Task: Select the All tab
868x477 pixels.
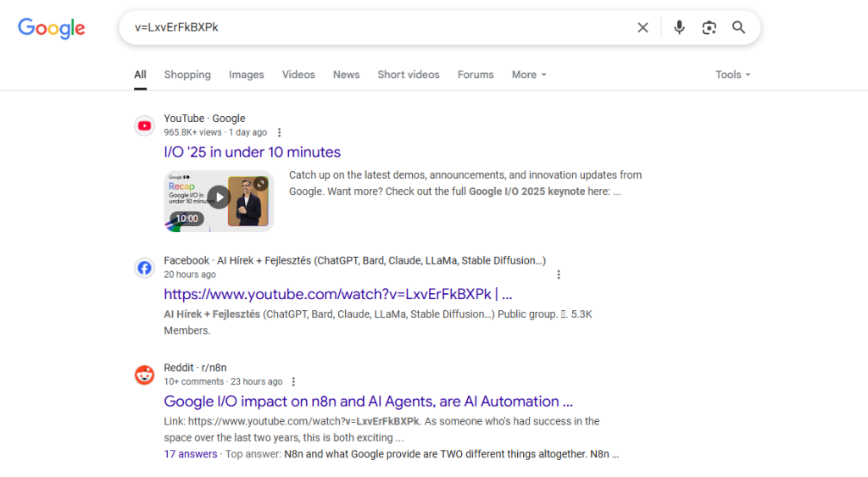Action: pyautogui.click(x=140, y=75)
